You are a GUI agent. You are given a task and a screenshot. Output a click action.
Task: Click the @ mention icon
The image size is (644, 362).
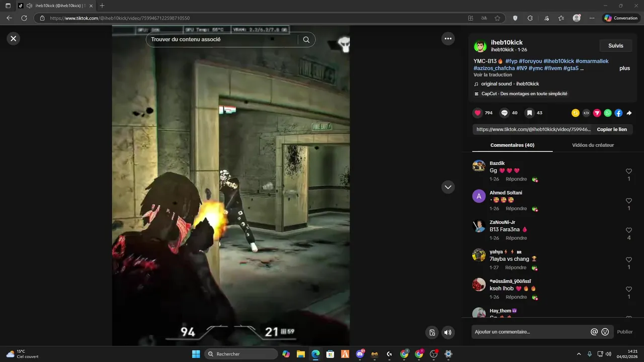[x=594, y=332]
